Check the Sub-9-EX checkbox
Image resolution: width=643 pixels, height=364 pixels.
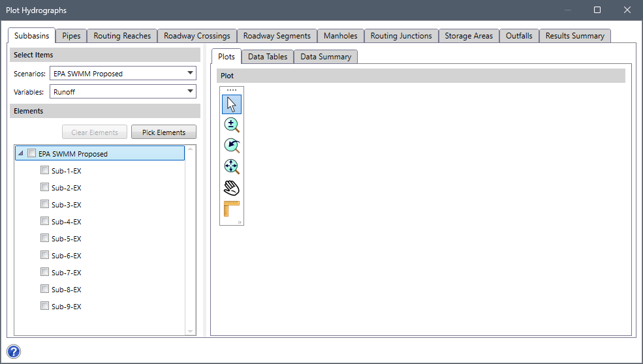point(44,306)
